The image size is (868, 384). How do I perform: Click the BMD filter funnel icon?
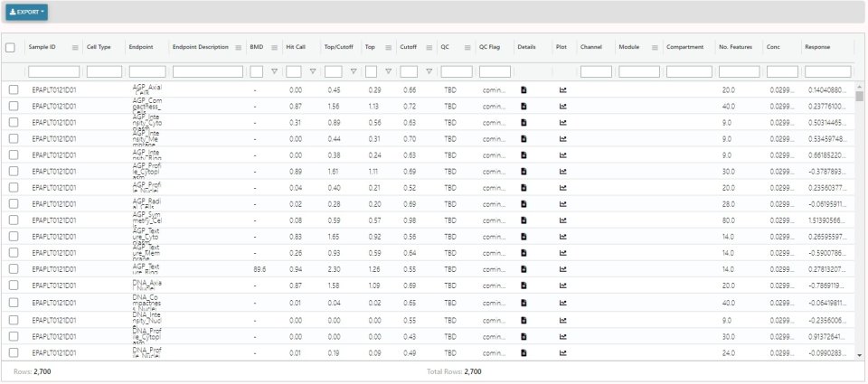[x=273, y=71]
